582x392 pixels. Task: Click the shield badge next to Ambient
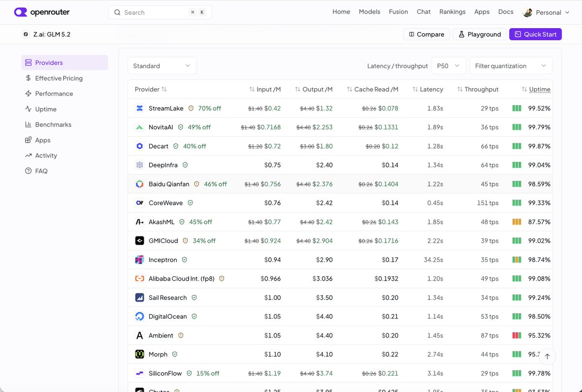181,335
